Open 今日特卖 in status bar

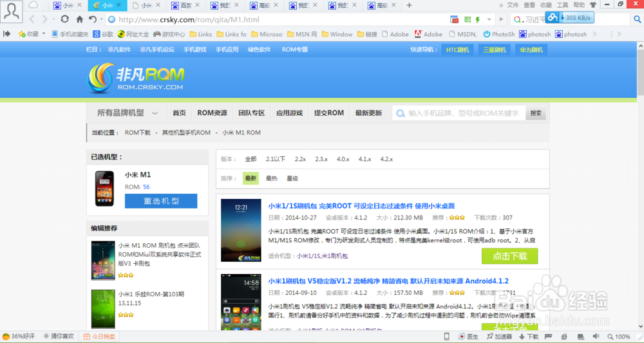click(99, 337)
